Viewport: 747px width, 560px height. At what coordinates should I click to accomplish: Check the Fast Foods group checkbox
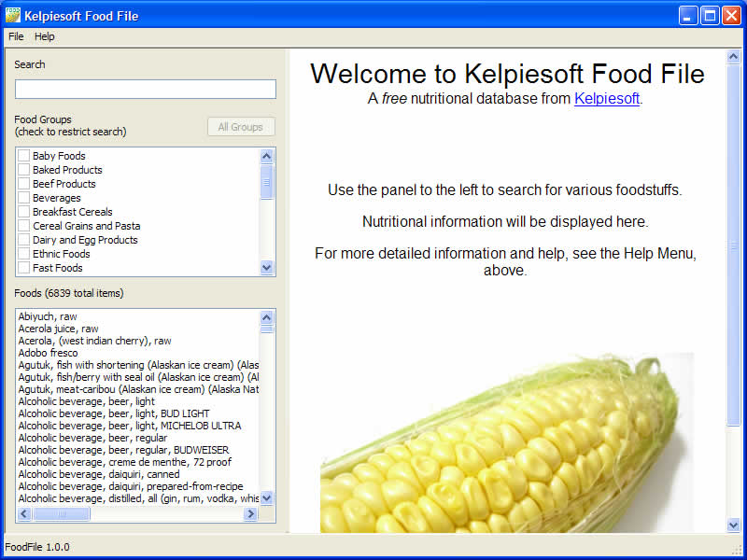24,268
